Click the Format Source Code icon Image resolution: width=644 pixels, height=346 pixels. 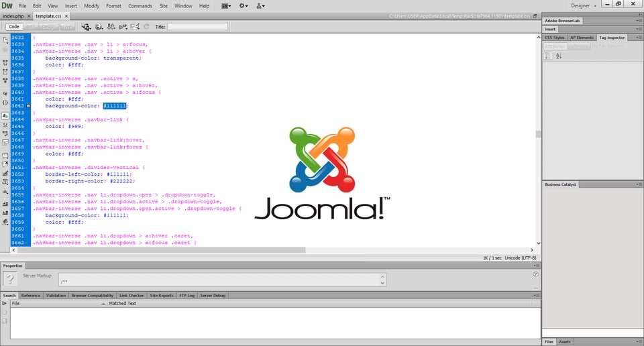click(5, 222)
